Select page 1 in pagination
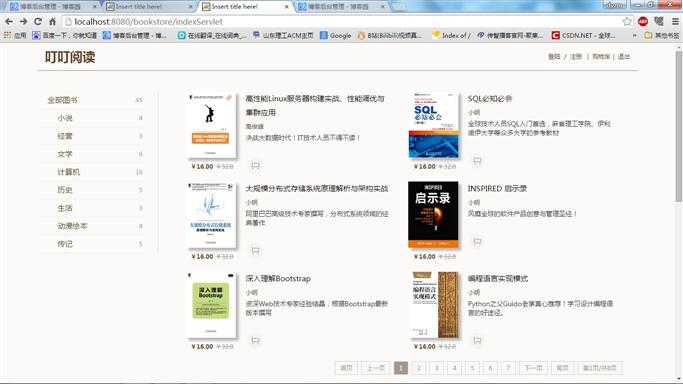Image resolution: width=683 pixels, height=384 pixels. point(401,368)
